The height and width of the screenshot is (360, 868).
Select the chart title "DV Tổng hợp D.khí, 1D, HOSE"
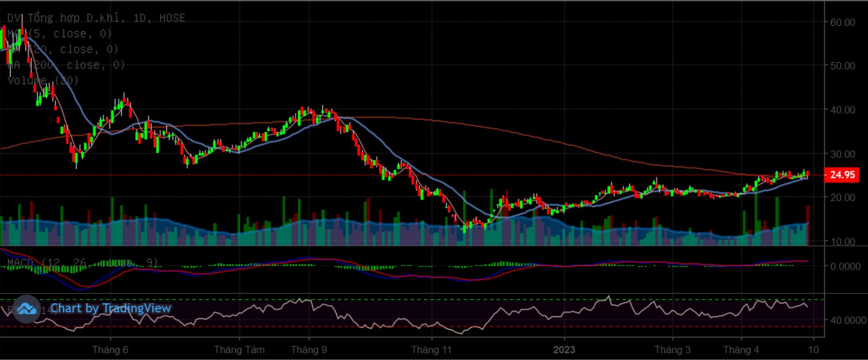pyautogui.click(x=96, y=18)
